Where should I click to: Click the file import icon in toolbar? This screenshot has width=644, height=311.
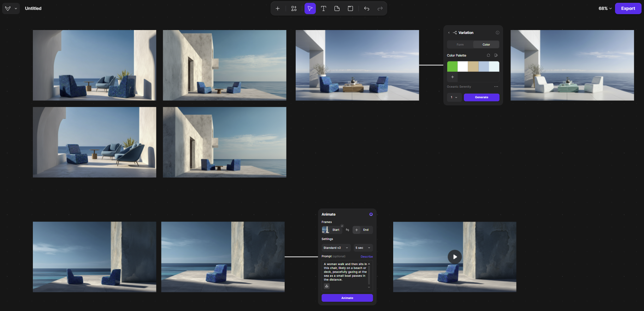[337, 8]
